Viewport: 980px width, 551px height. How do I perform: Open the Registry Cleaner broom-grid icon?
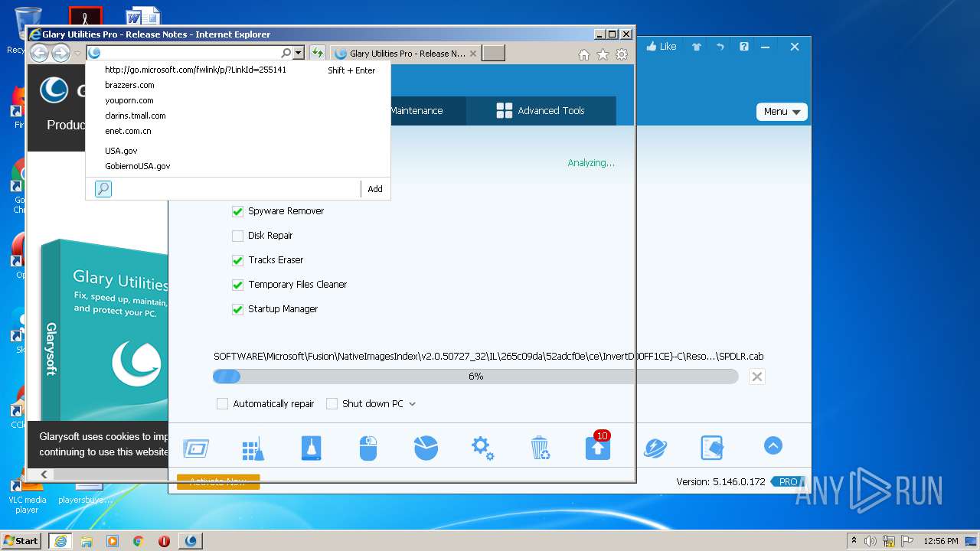(253, 448)
